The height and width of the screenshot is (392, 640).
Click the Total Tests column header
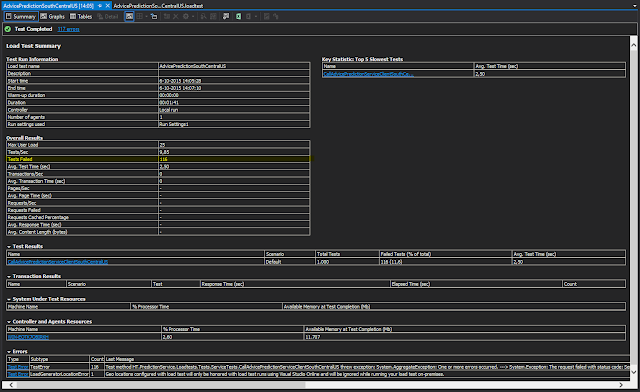[347, 254]
